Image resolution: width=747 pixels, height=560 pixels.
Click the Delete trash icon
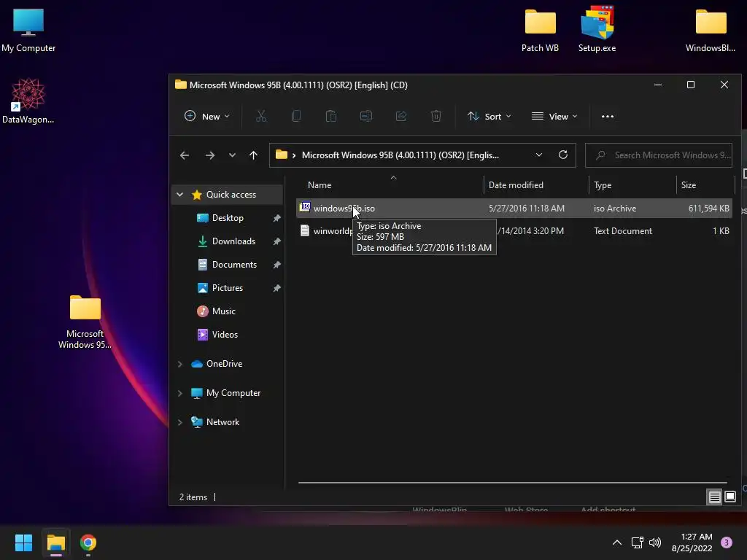pos(436,116)
